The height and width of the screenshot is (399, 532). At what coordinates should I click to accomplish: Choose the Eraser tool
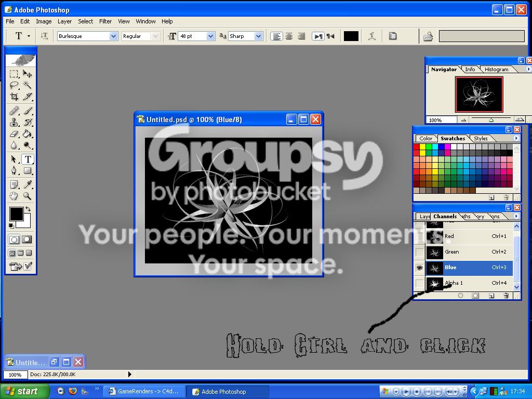(14, 134)
